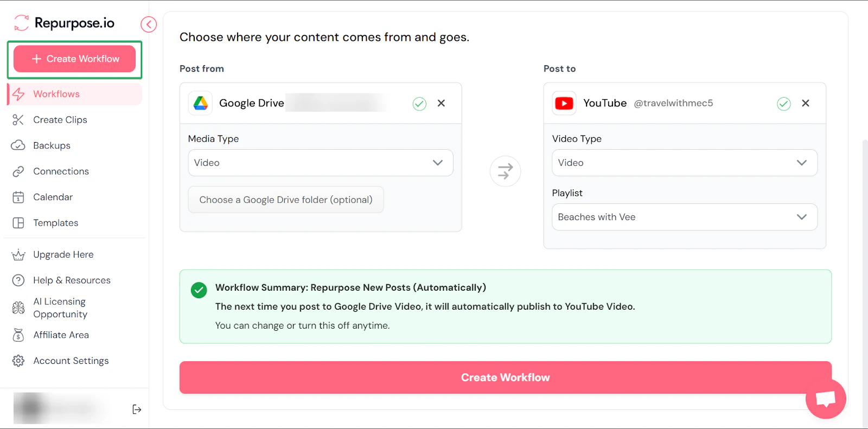Image resolution: width=868 pixels, height=429 pixels.
Task: Click the scissors icon next to Create Clips
Action: (18, 120)
